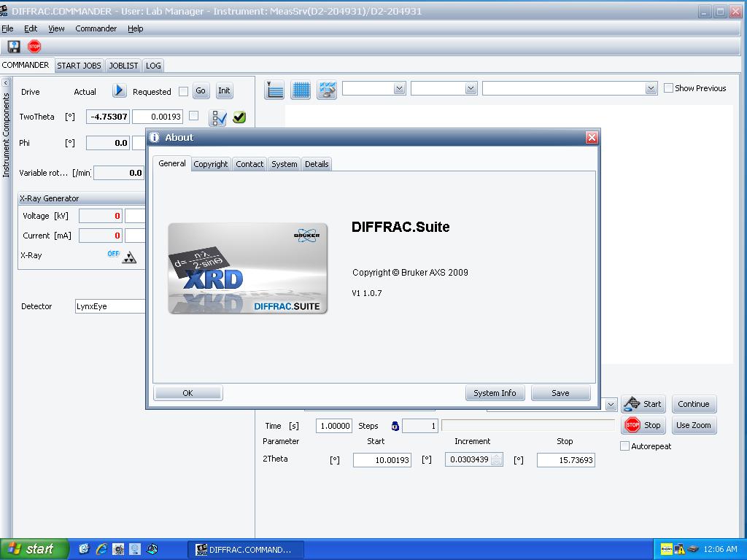Click the red STOP icon below the menus
This screenshot has height=560, width=747.
34,46
